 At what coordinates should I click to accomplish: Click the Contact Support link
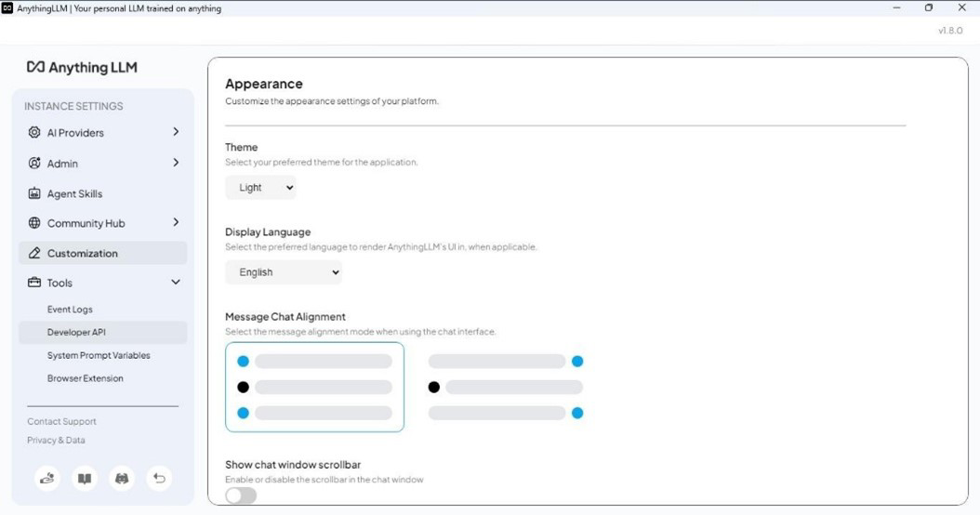[x=62, y=422]
